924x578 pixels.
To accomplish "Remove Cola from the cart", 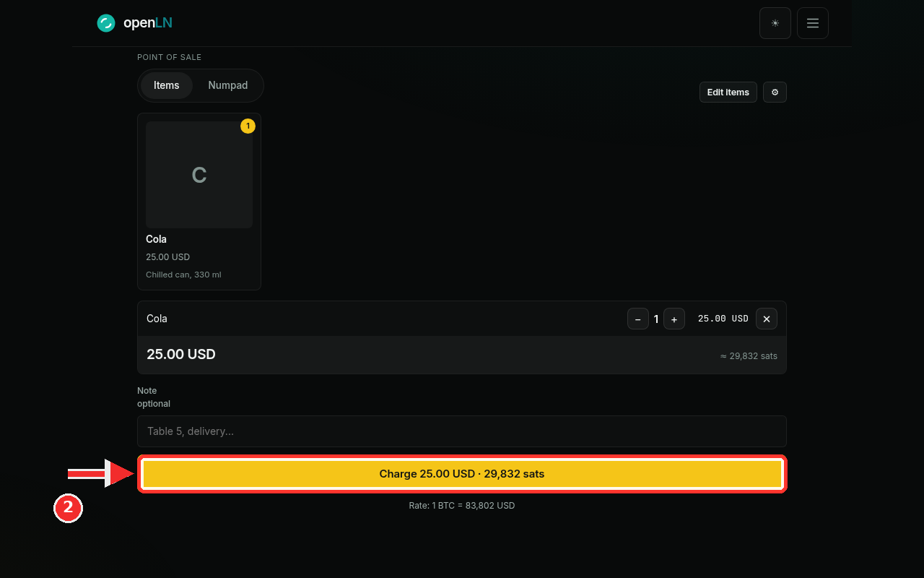I will tap(767, 319).
